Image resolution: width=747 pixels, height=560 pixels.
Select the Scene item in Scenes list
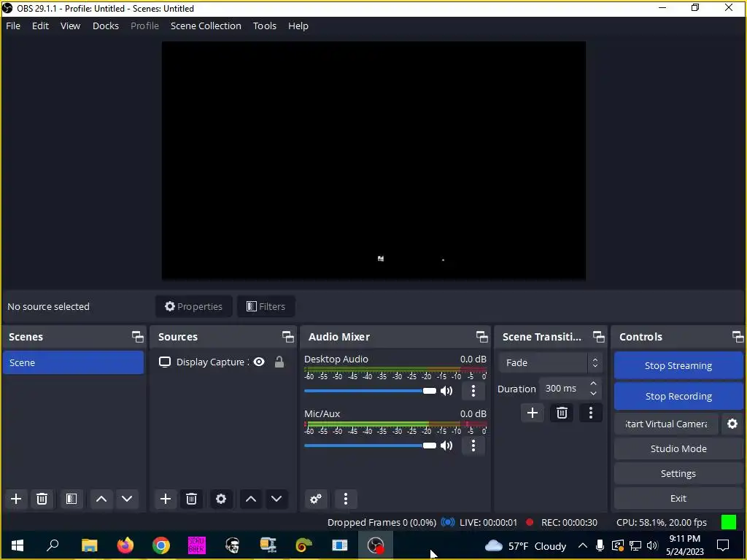point(73,362)
